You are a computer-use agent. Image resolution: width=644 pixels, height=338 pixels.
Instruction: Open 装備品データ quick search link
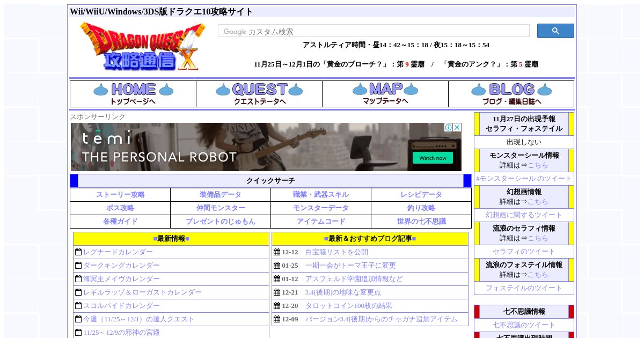coord(221,195)
